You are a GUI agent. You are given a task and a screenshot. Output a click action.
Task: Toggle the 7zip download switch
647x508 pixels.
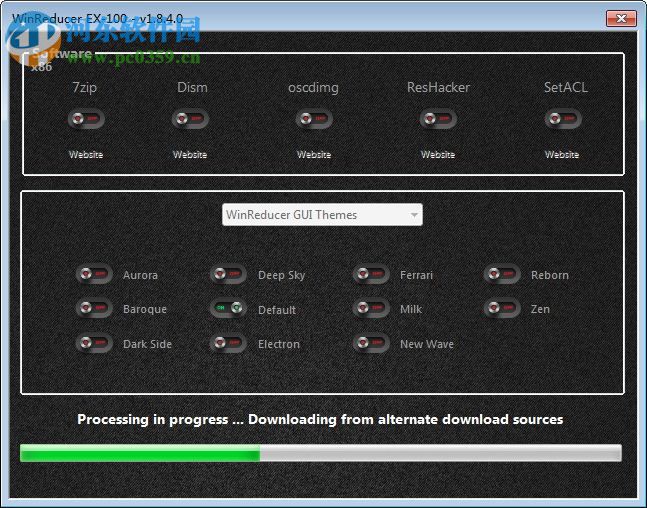pos(86,119)
